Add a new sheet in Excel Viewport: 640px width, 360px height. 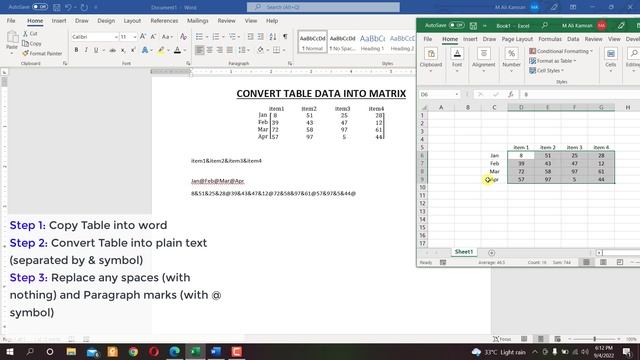click(491, 253)
